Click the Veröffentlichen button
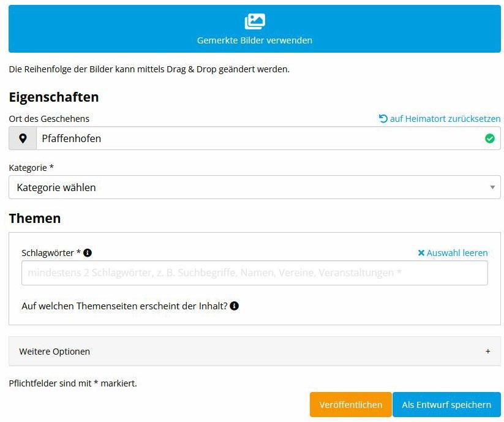This screenshot has width=504, height=422. pyautogui.click(x=351, y=405)
